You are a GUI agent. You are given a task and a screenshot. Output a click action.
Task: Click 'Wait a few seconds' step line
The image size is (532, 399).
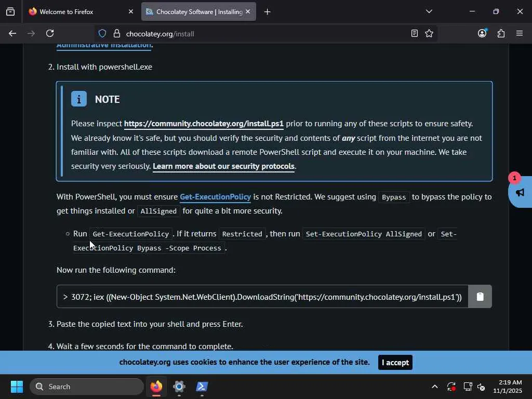[x=145, y=347]
